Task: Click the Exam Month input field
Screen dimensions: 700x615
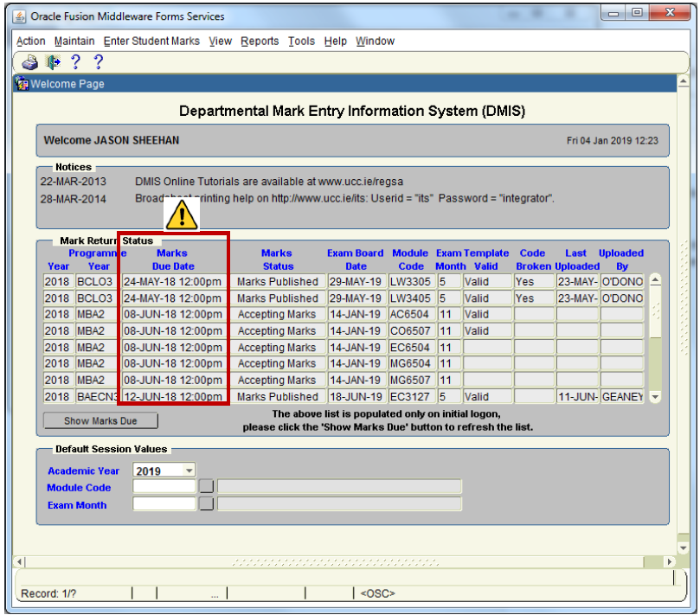Action: point(164,504)
